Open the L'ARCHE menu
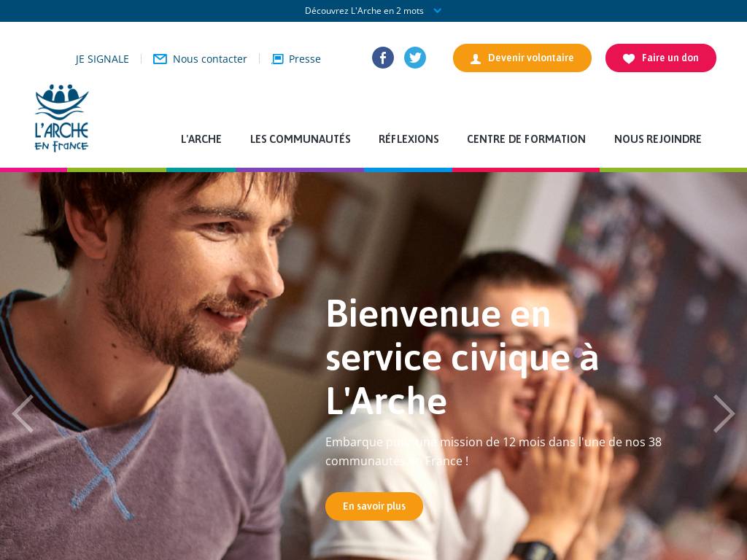 (x=201, y=139)
